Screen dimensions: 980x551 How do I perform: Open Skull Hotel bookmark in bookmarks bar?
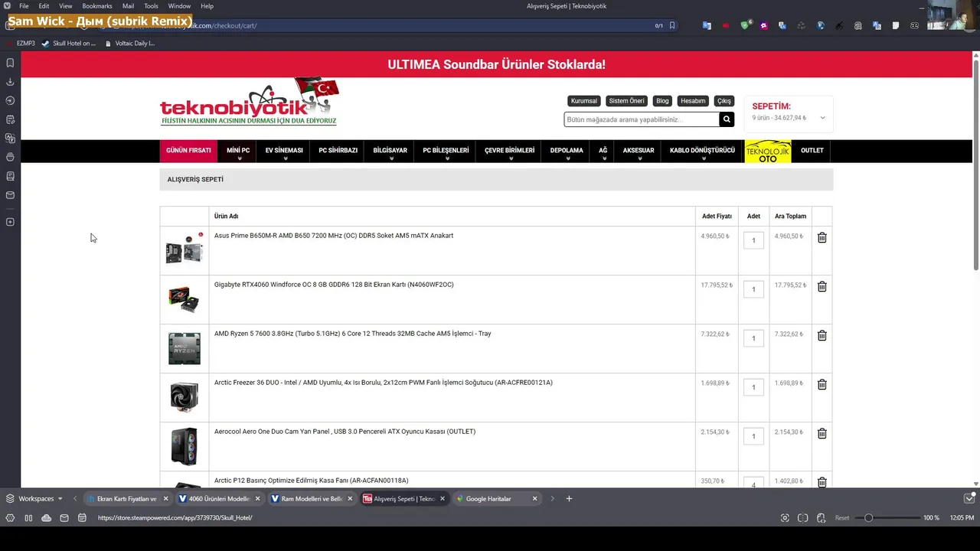[69, 44]
